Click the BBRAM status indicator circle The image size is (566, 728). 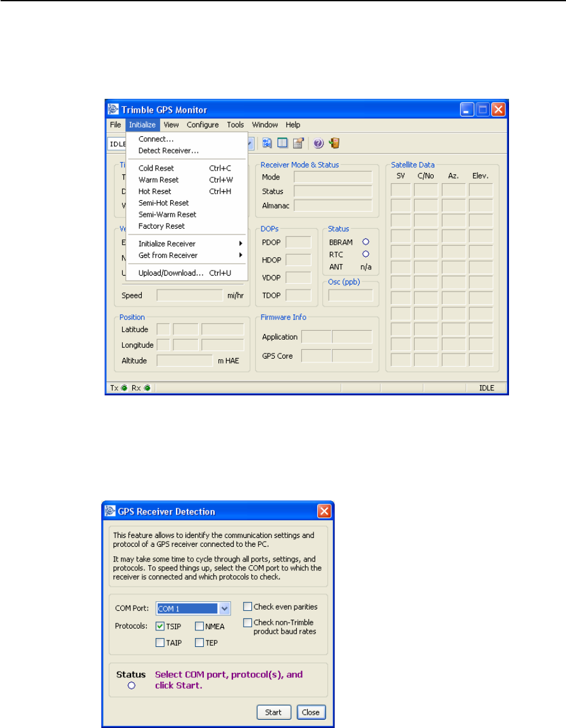click(365, 242)
